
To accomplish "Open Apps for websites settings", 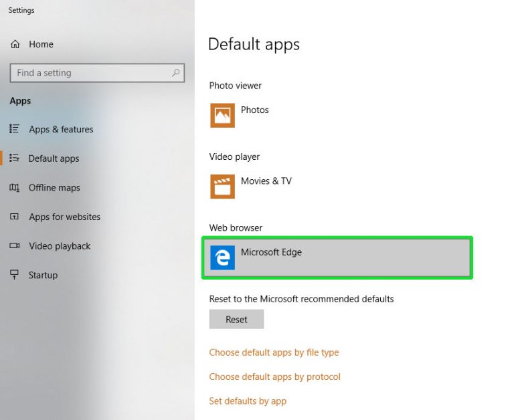I will (x=64, y=217).
